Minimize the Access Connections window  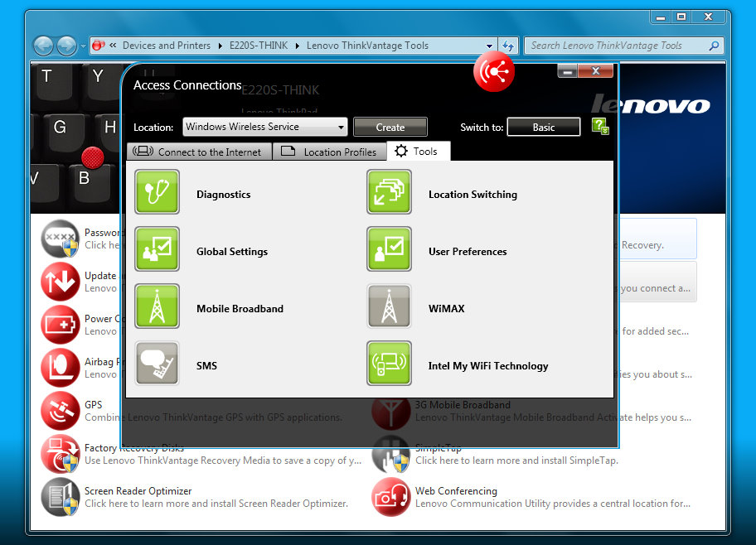coord(568,72)
